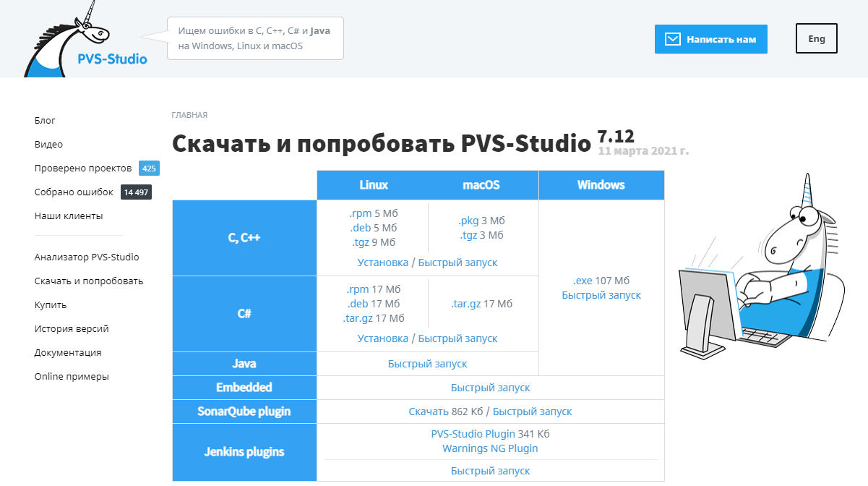Open Собрано ошибок page
Image resolution: width=868 pixels, height=486 pixels.
coord(74,192)
